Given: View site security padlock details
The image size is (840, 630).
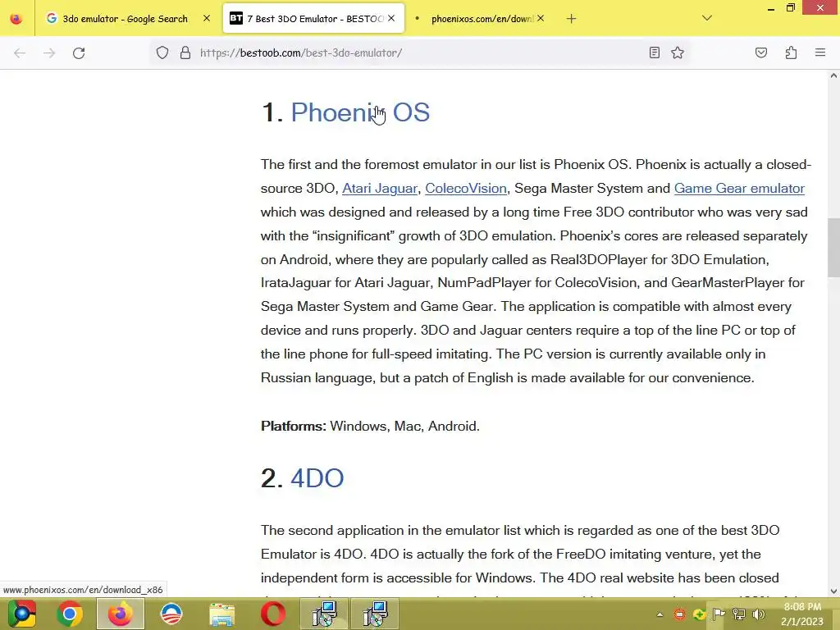Looking at the screenshot, I should coord(185,52).
